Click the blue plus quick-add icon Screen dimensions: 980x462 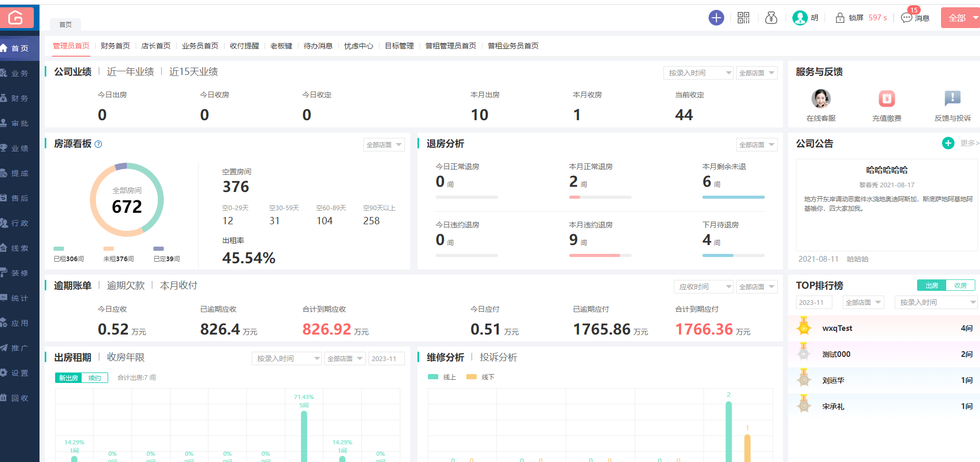click(716, 18)
